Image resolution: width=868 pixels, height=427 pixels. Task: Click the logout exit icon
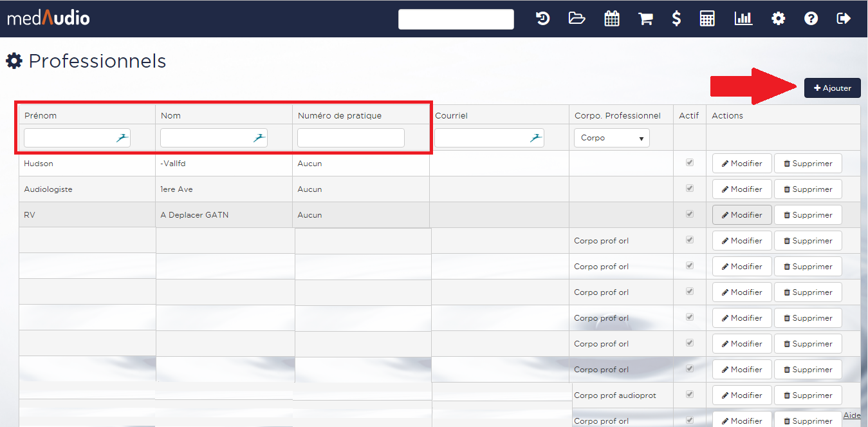coord(843,19)
